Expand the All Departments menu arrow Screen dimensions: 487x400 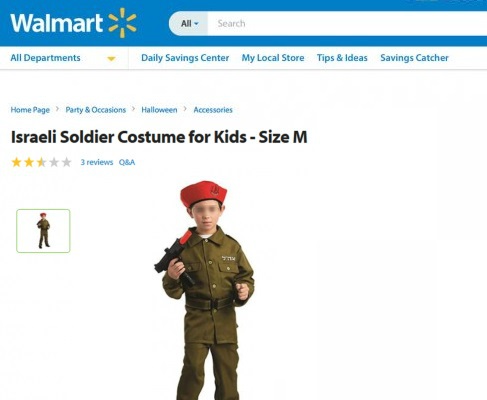click(x=111, y=59)
